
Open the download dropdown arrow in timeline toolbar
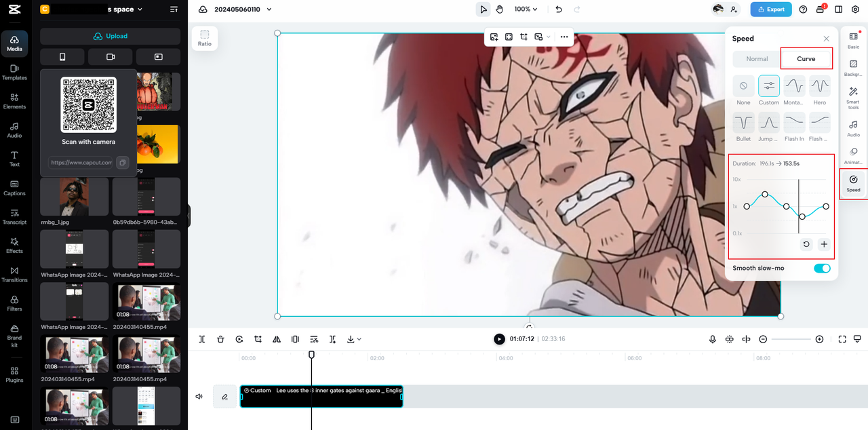point(359,339)
